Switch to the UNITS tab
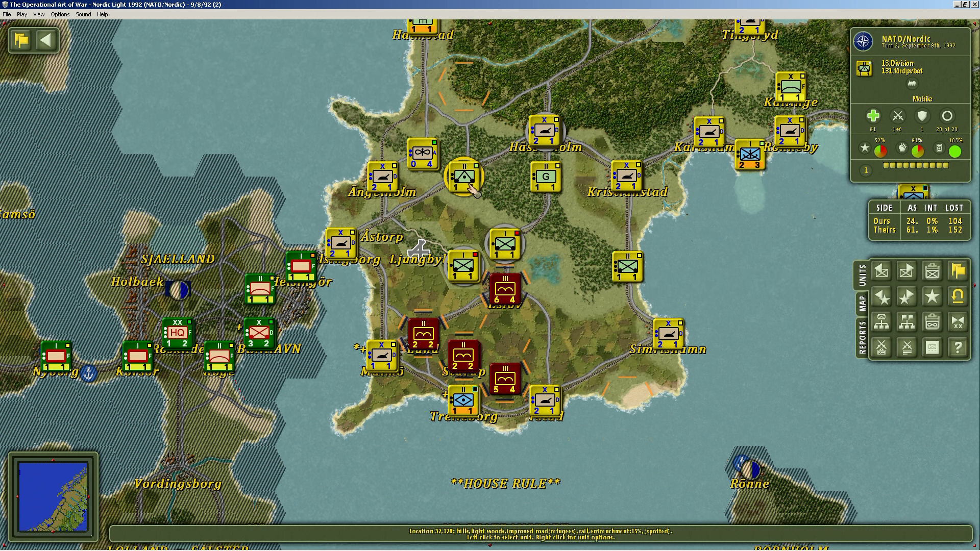Image resolution: width=980 pixels, height=551 pixels. point(862,275)
